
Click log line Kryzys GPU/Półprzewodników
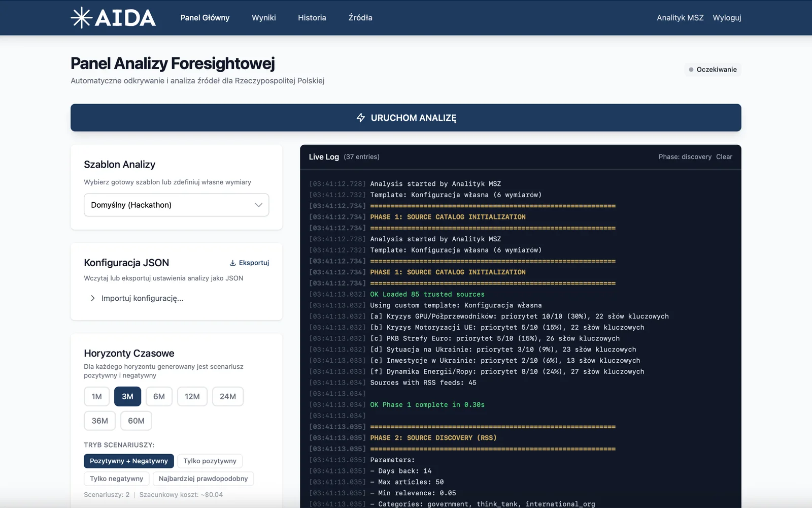(519, 316)
